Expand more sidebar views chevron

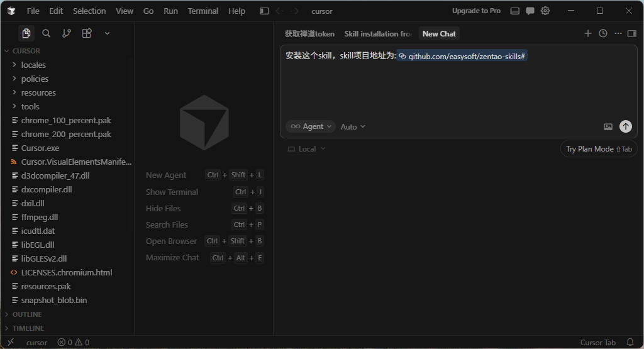(x=107, y=33)
